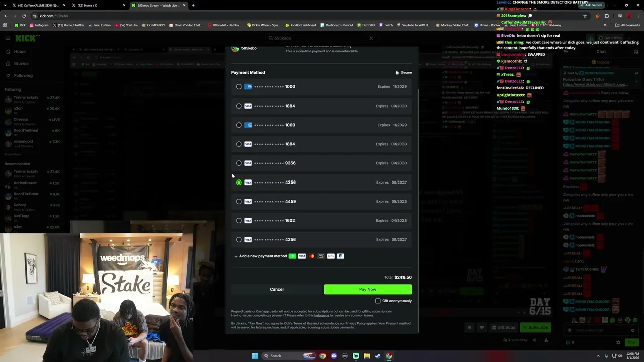Open the Chrome extensions puzzle icon
Image resolution: width=644 pixels, height=362 pixels.
click(x=606, y=16)
